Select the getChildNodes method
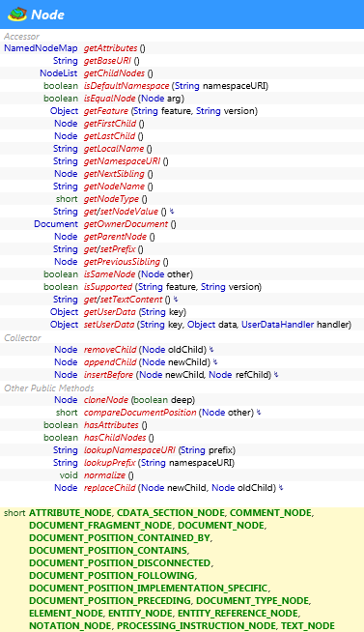The height and width of the screenshot is (632, 364). click(114, 73)
